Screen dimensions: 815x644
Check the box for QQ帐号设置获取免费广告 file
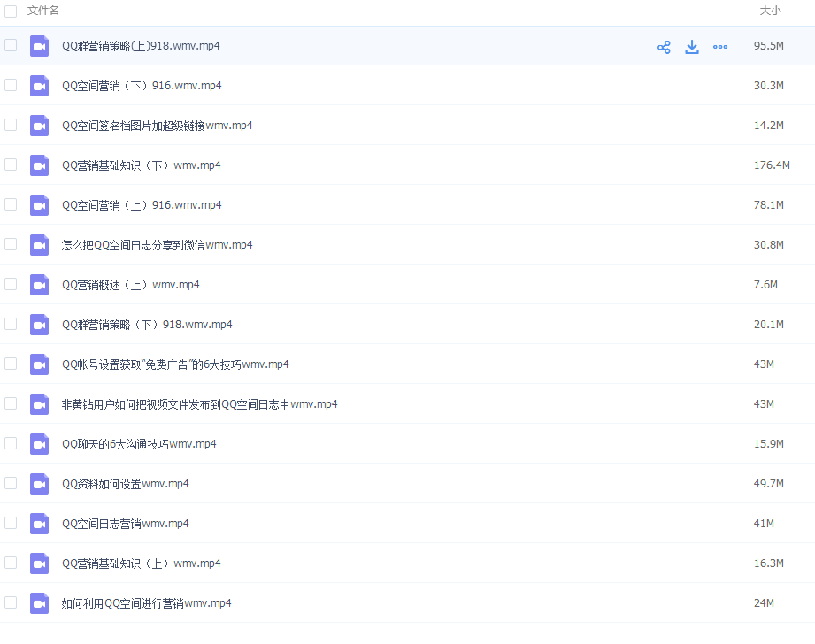pyautogui.click(x=11, y=364)
